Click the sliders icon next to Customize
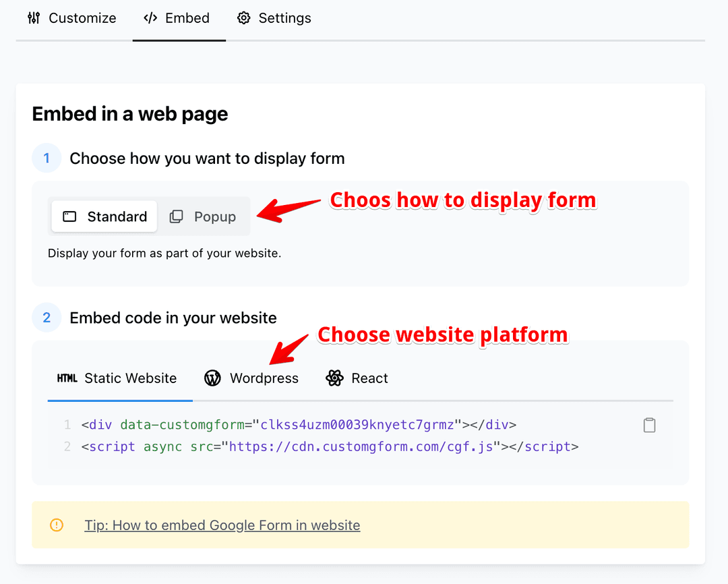This screenshot has height=584, width=728. point(33,18)
